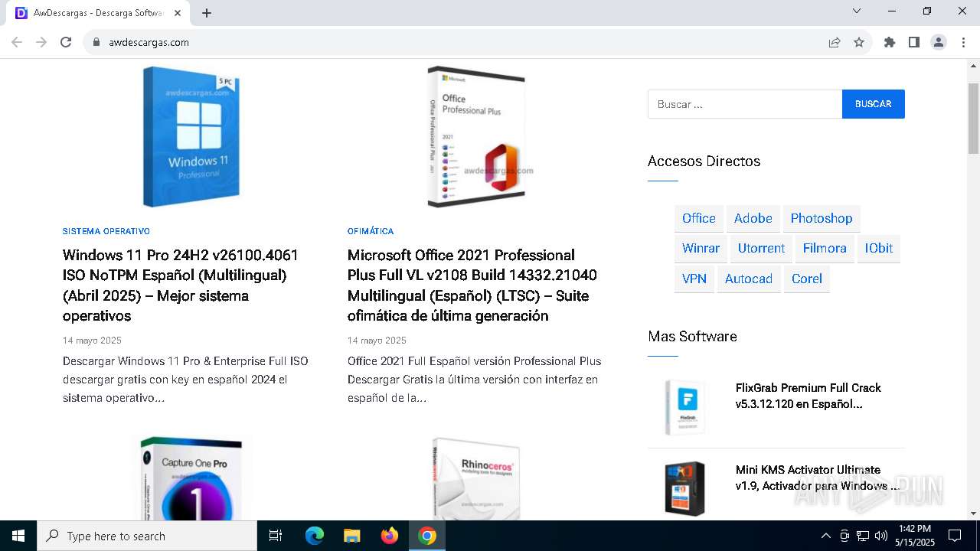980x551 pixels.
Task: Open the Windows 11 Pro 24H2 article title
Action: [x=181, y=285]
